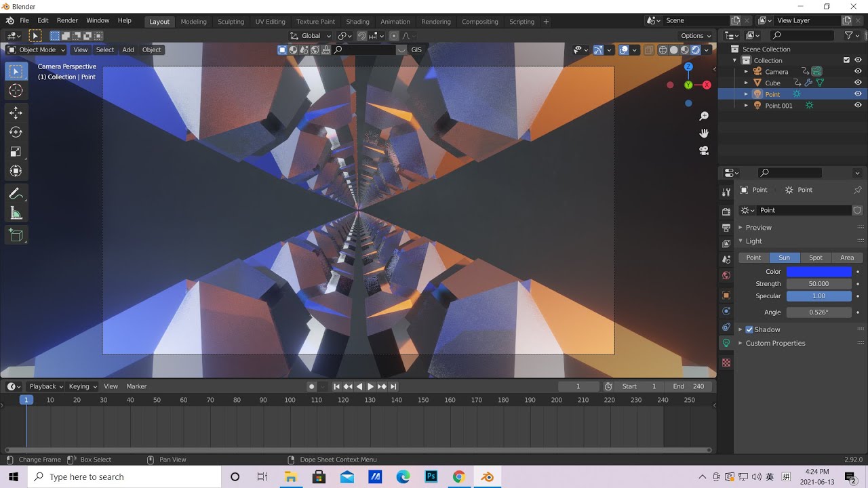This screenshot has height=488, width=868.
Task: Click the Options button in header
Action: pyautogui.click(x=696, y=36)
